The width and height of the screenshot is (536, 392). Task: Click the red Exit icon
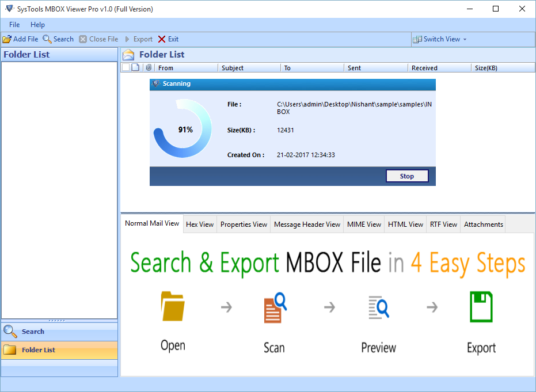pos(162,39)
